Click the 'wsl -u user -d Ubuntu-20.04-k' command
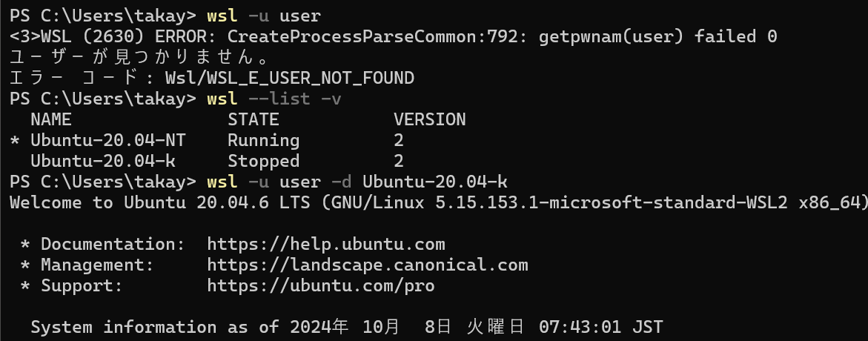The height and width of the screenshot is (341, 868). (357, 182)
